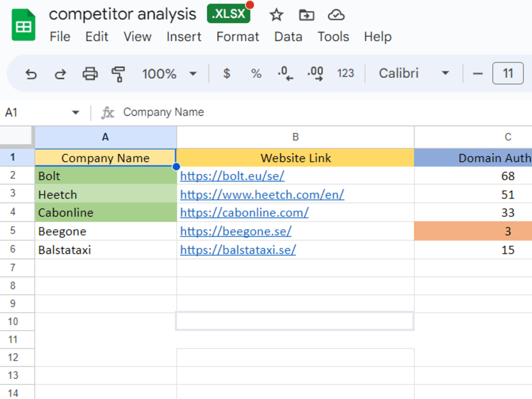
Task: Expand the name box dropdown arrow
Action: (x=76, y=112)
